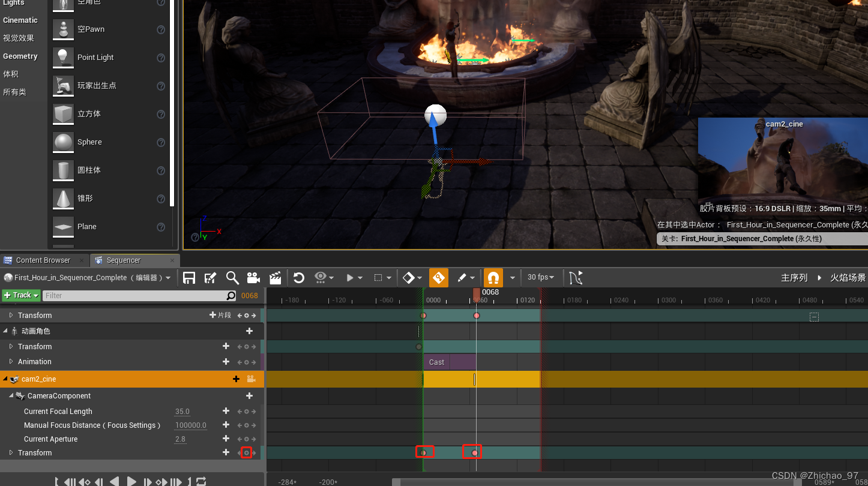Switch to the Content Browser tab
The image size is (868, 486).
click(x=44, y=260)
